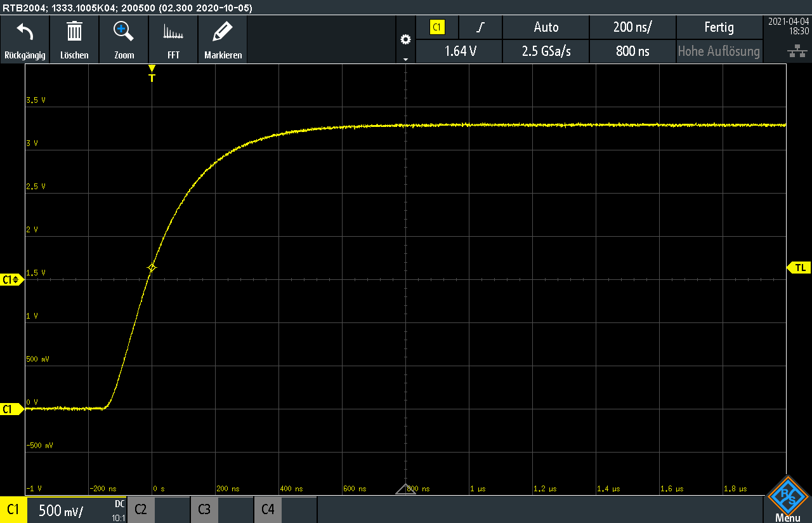Screen dimensions: 812x523
Task: Open the 1.64 V trigger level field
Action: (x=461, y=51)
